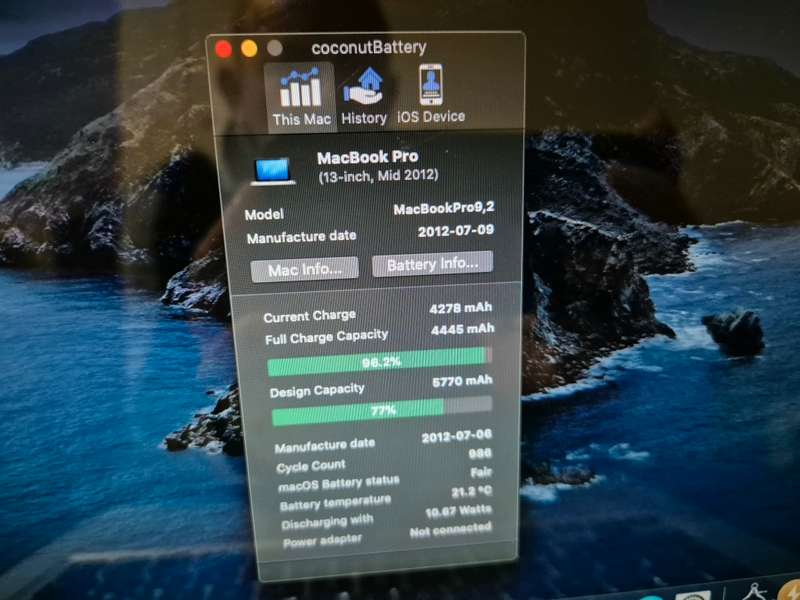This screenshot has width=800, height=600.
Task: Select the MacBook Pro heading text
Action: click(x=367, y=158)
